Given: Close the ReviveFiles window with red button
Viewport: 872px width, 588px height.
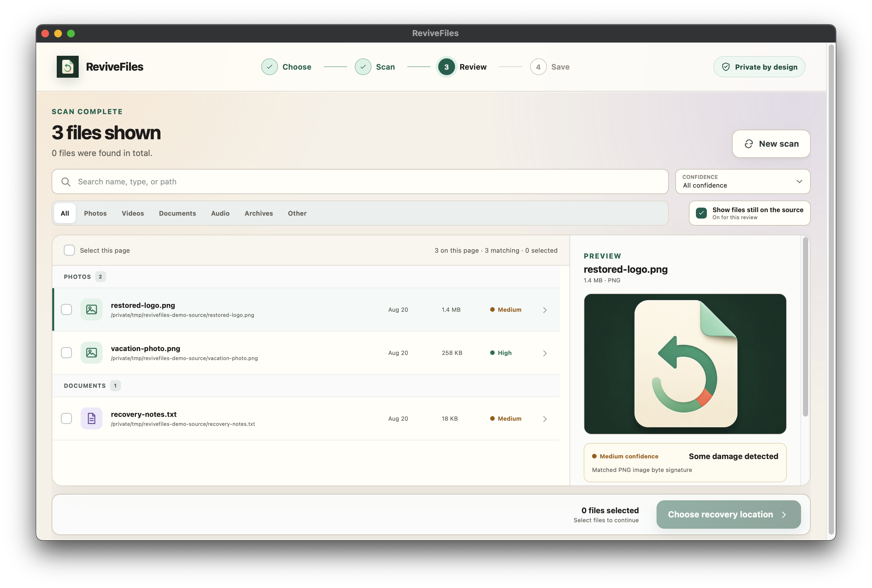Looking at the screenshot, I should tap(45, 34).
